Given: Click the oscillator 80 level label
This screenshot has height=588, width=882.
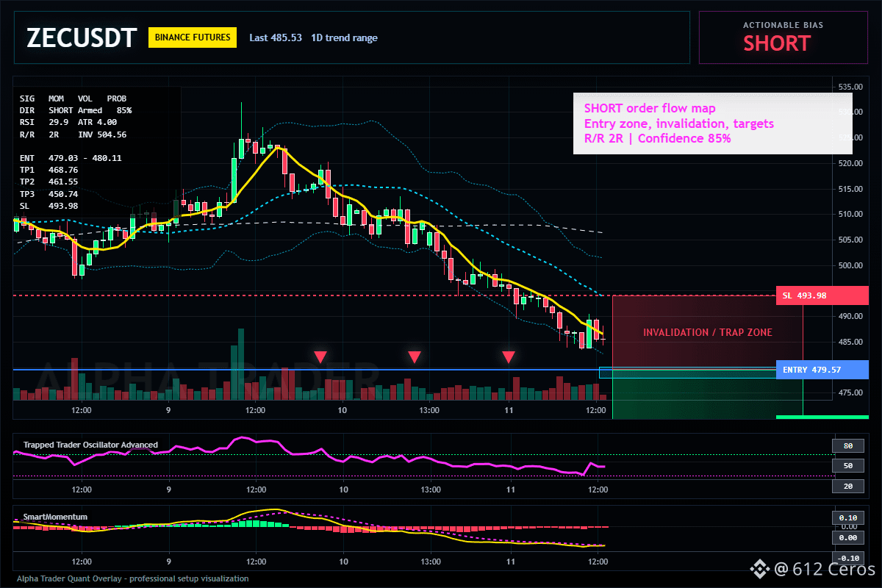Looking at the screenshot, I should [847, 445].
